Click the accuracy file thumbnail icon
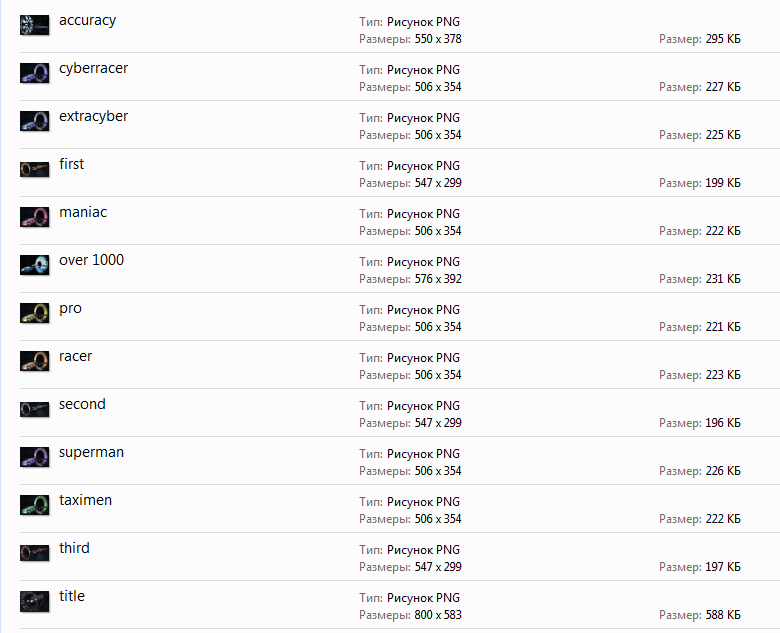The height and width of the screenshot is (633, 780). (x=35, y=25)
